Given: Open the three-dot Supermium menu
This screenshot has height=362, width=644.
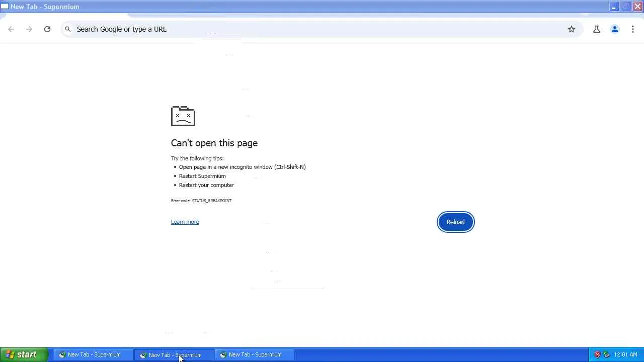Looking at the screenshot, I should point(633,29).
